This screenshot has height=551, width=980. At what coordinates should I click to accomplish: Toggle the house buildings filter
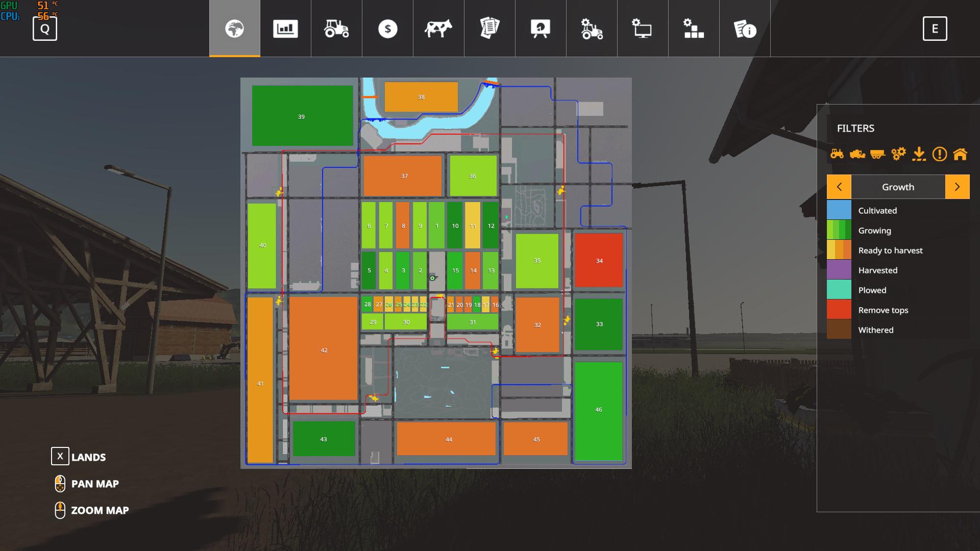coord(960,154)
